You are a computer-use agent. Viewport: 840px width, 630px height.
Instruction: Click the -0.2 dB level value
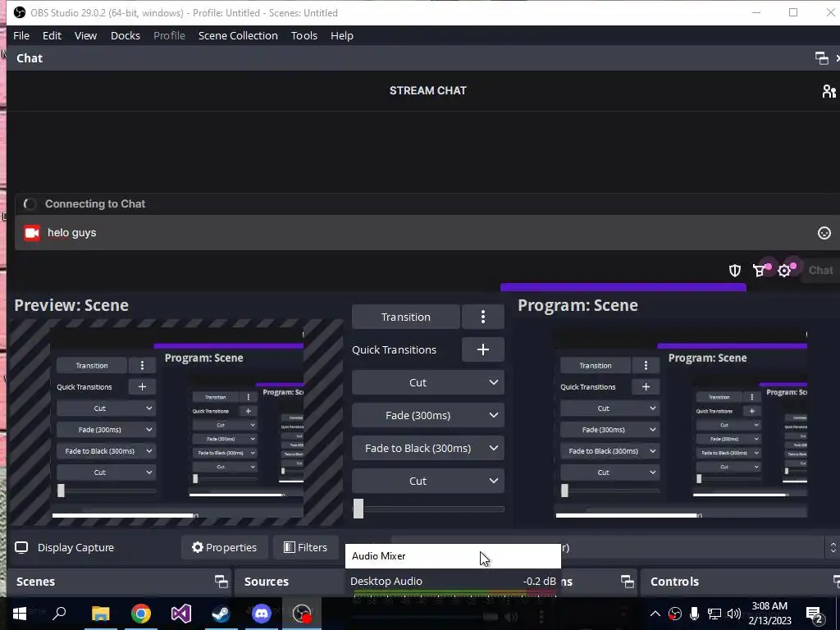[x=540, y=582]
